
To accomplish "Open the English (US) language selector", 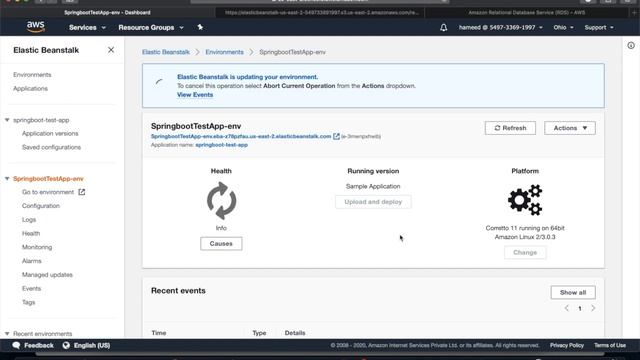I will 87,346.
